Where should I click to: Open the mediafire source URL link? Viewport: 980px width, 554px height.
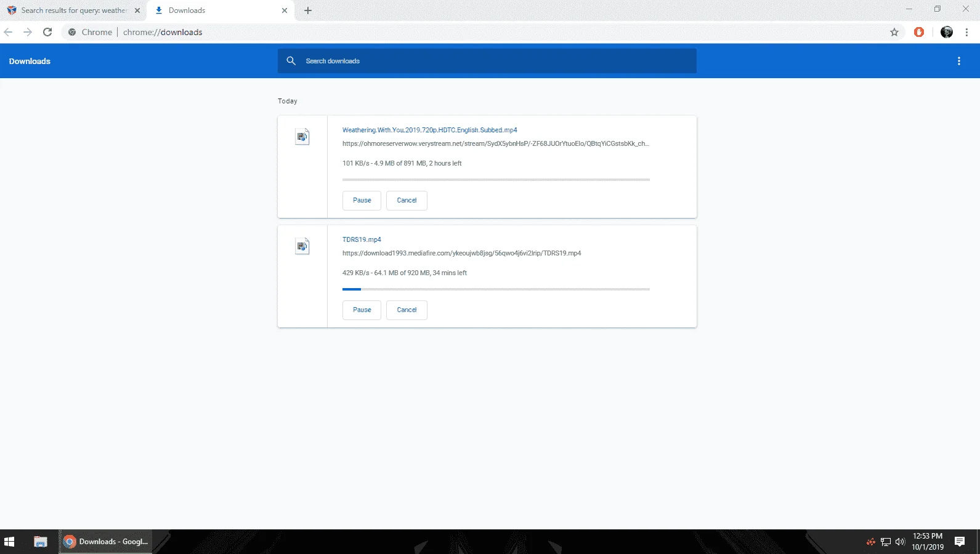(462, 253)
